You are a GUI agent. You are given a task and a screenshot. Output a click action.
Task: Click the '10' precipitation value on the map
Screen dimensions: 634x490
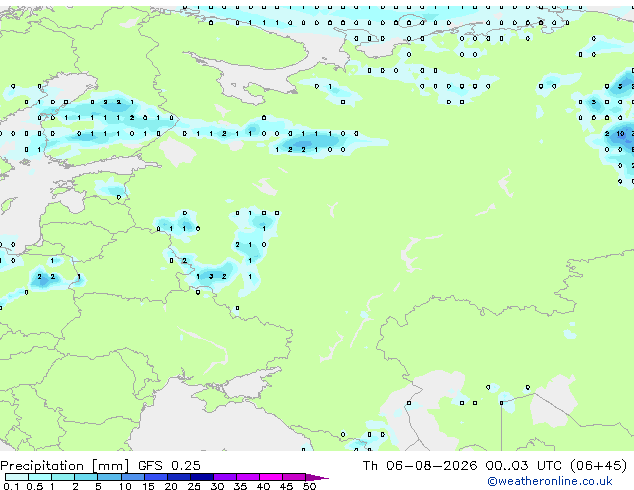(620, 133)
